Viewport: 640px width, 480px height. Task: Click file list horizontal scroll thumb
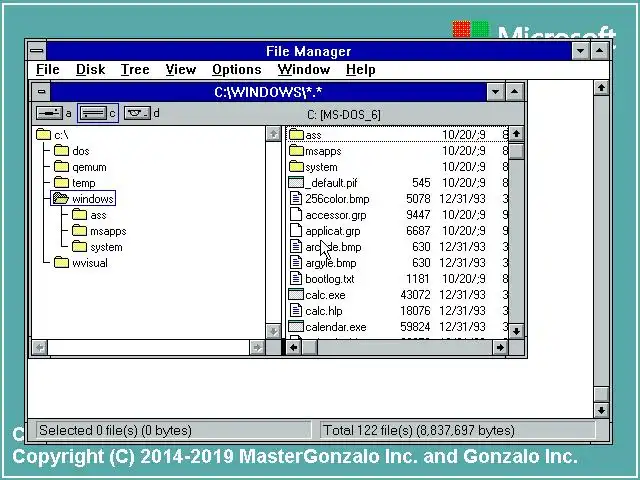[310, 348]
